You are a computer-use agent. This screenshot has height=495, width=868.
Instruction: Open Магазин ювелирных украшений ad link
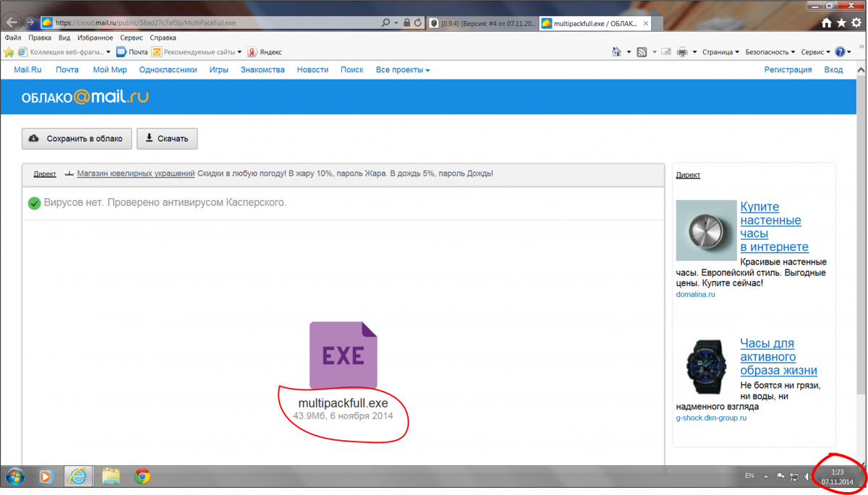tap(136, 173)
